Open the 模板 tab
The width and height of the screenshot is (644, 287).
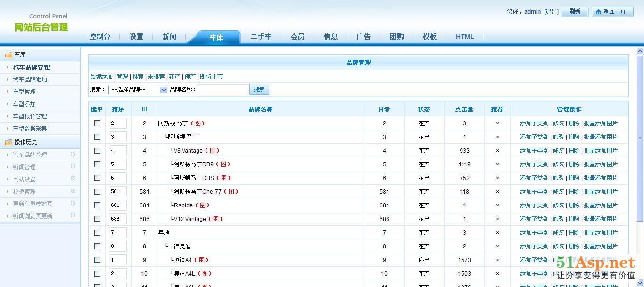point(429,37)
